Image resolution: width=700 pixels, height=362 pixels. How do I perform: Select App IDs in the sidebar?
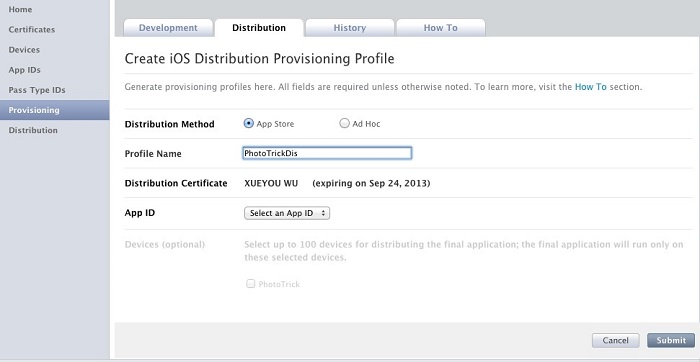click(24, 70)
